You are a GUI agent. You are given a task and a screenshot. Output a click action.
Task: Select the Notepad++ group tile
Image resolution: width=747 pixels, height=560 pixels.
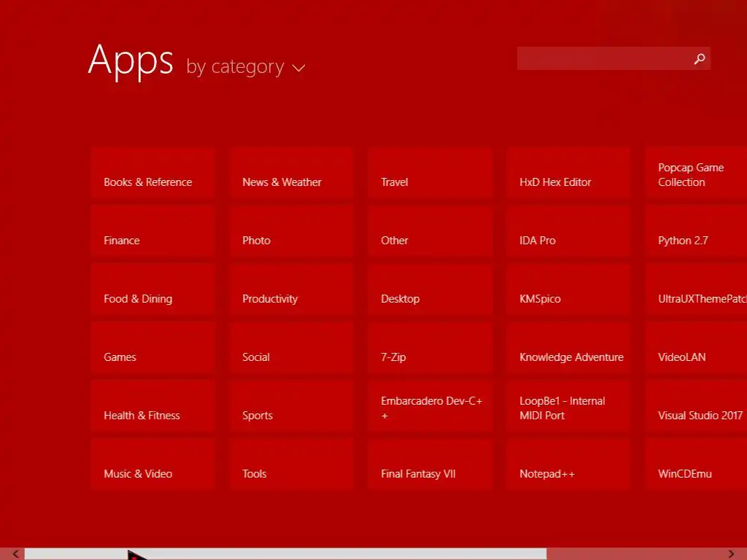[568, 464]
